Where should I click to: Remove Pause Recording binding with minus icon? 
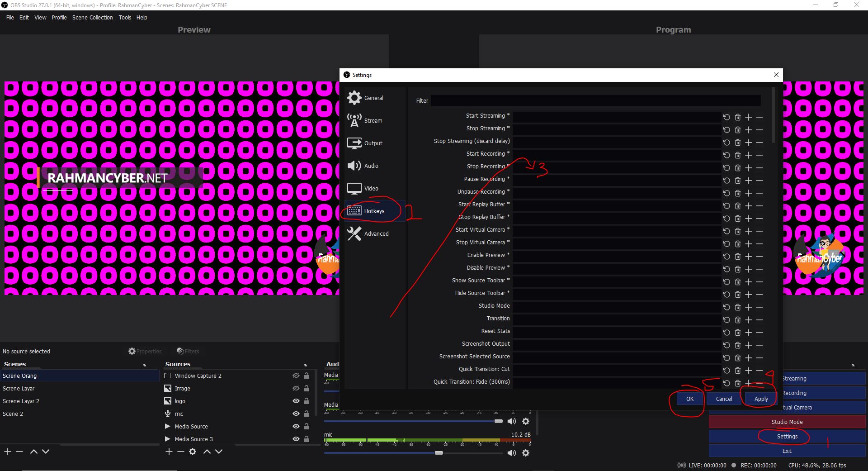pyautogui.click(x=759, y=181)
